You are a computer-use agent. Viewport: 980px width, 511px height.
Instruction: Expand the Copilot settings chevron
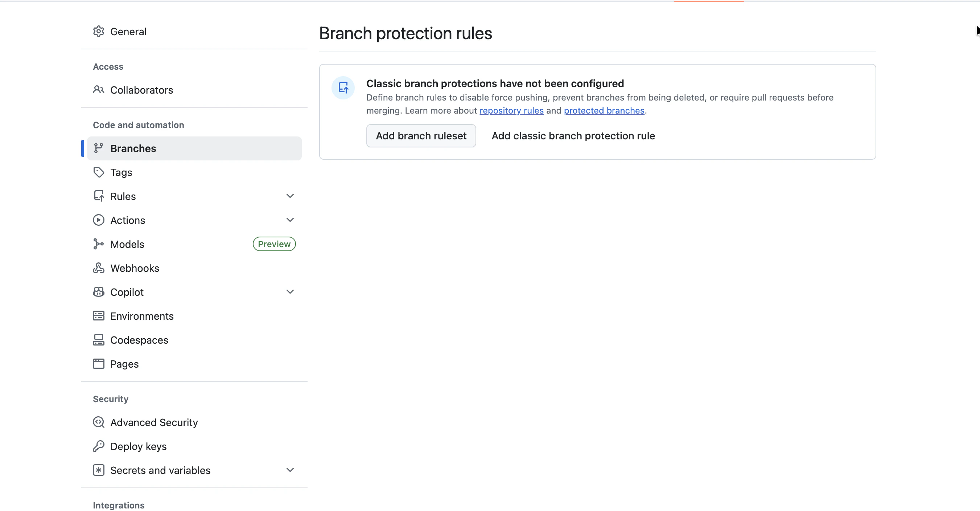290,292
